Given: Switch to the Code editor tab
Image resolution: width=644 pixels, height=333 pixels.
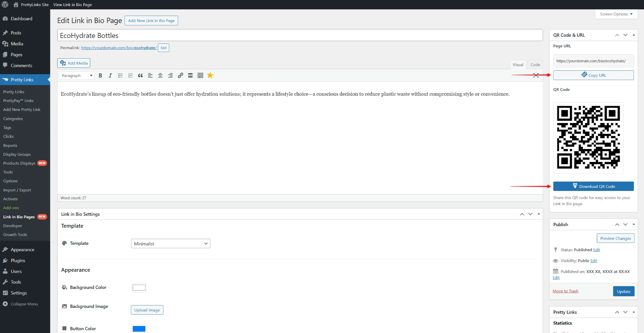Looking at the screenshot, I should [535, 65].
